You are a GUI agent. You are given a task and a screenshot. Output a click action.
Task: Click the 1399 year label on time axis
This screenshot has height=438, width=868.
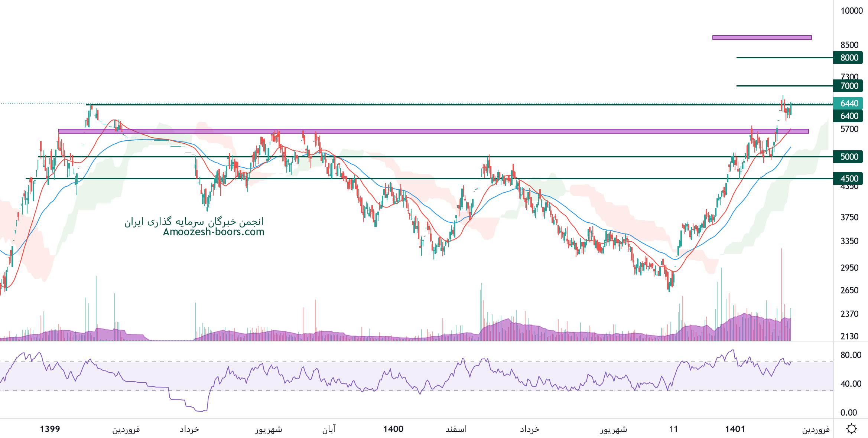click(50, 429)
